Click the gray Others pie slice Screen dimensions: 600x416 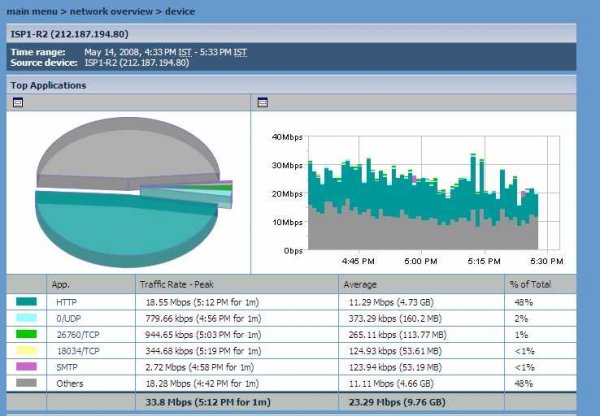[x=126, y=153]
